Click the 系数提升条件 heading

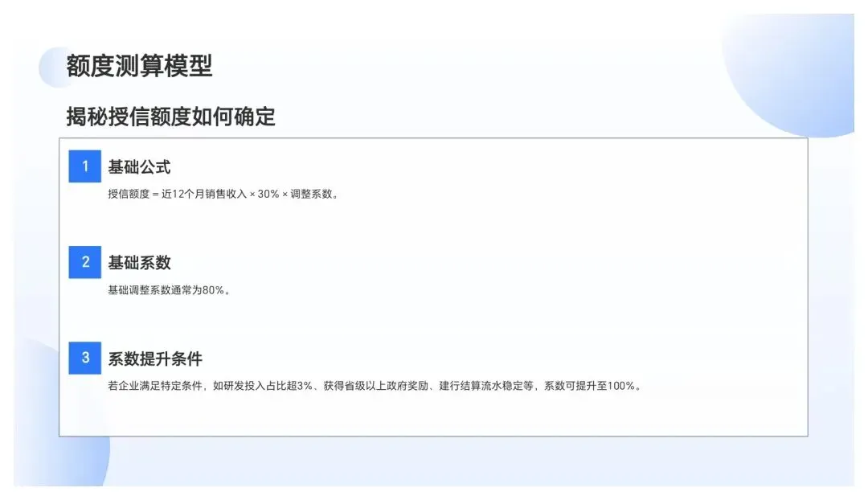click(x=155, y=359)
